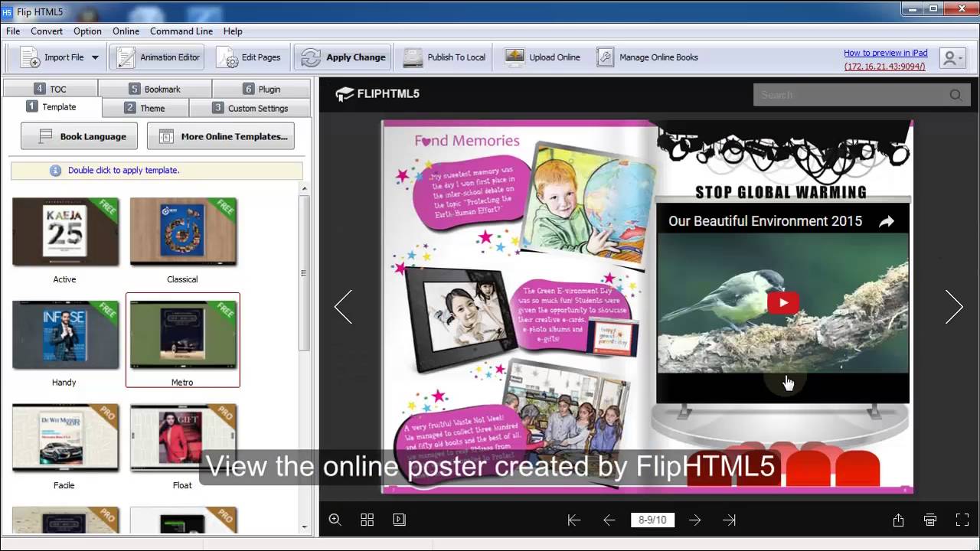Click the Book Language button

point(80,136)
